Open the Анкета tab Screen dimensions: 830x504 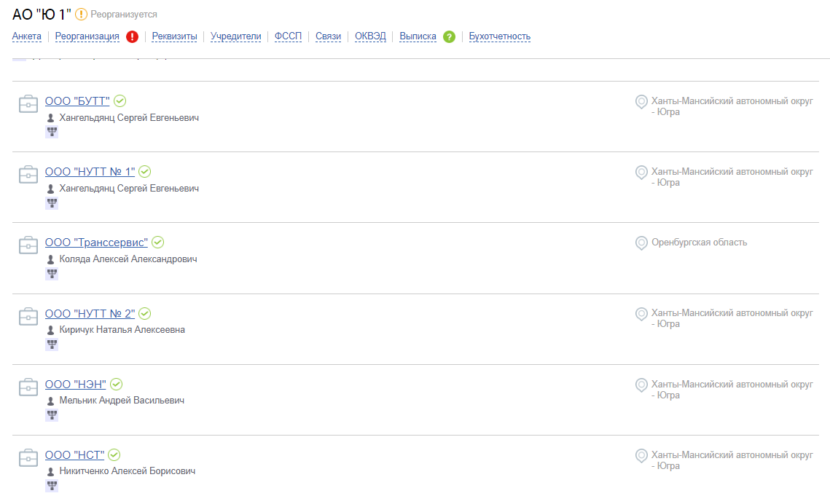tap(26, 36)
